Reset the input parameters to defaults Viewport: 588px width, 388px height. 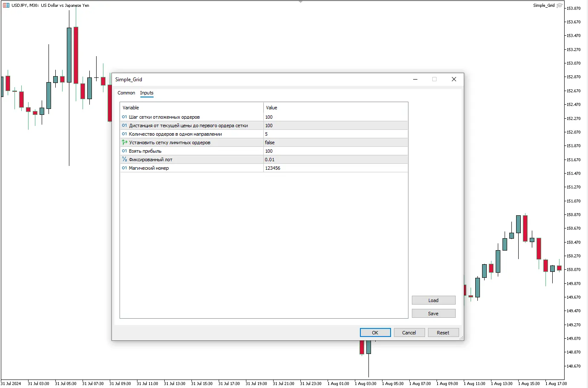[443, 333]
